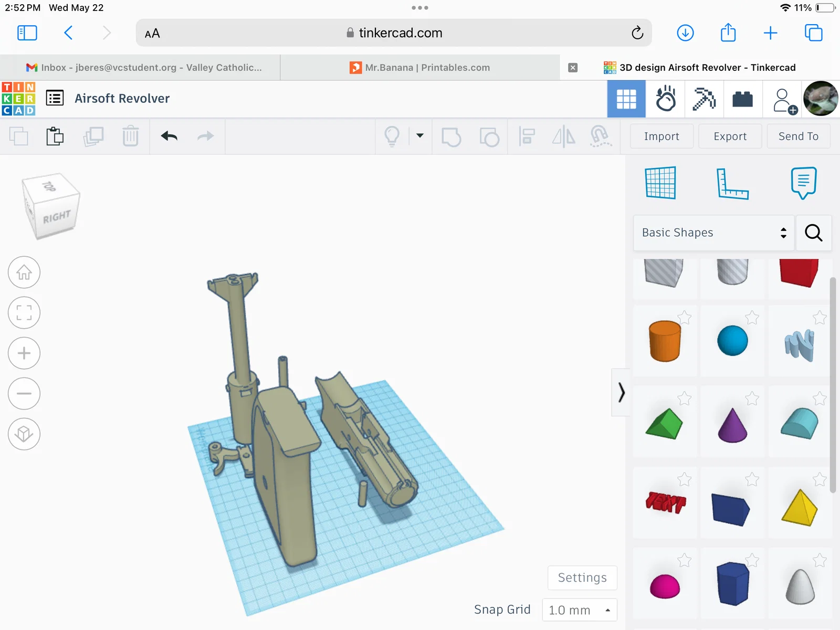Screen dimensions: 840x630
Task: Reset to the home view
Action: click(24, 272)
